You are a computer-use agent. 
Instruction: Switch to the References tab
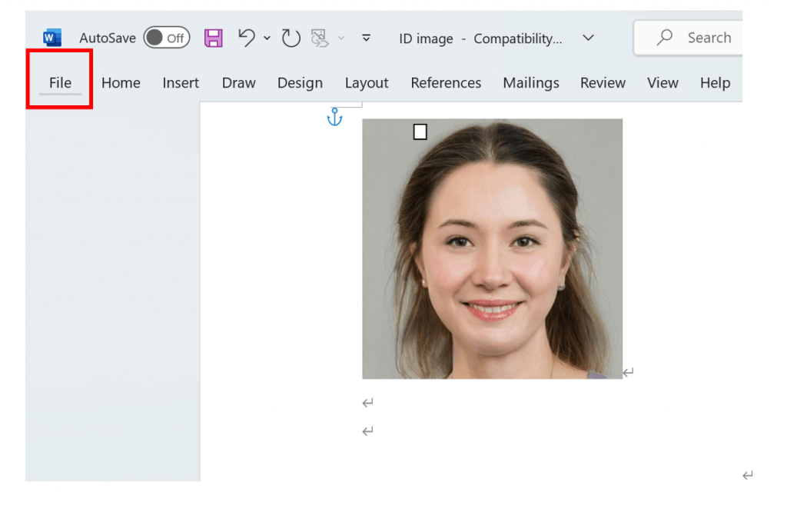pyautogui.click(x=446, y=83)
